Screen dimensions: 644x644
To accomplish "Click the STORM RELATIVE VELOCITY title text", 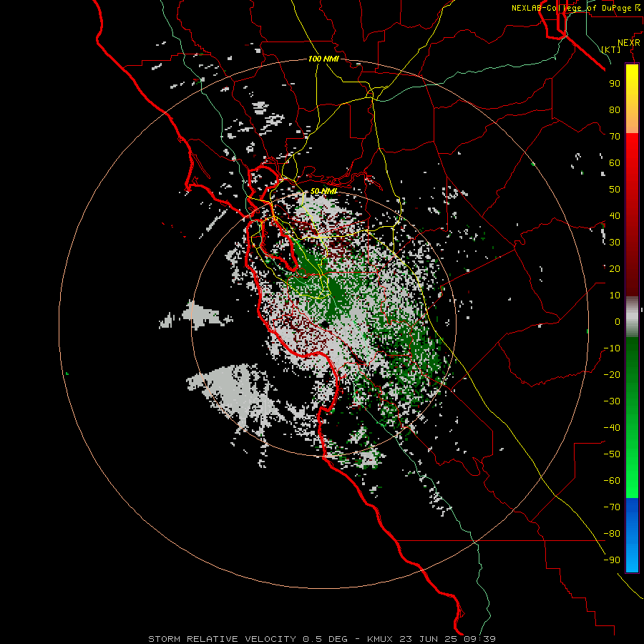I will pos(222,639).
